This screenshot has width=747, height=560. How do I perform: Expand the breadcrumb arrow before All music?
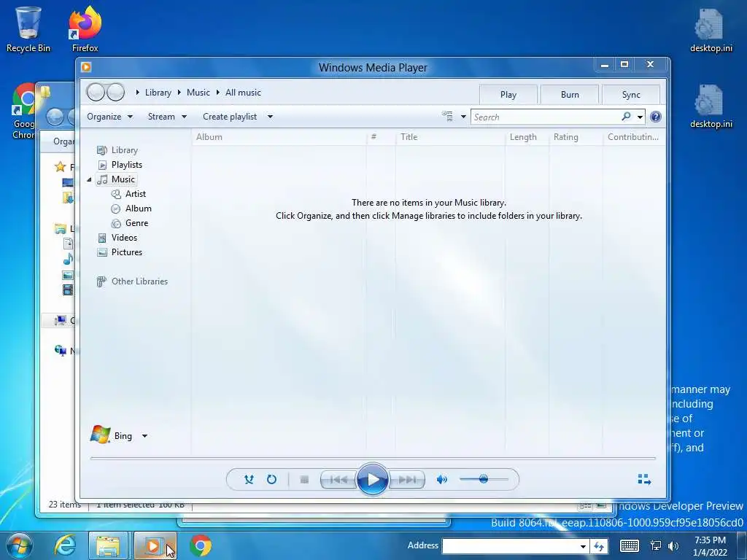pyautogui.click(x=217, y=93)
